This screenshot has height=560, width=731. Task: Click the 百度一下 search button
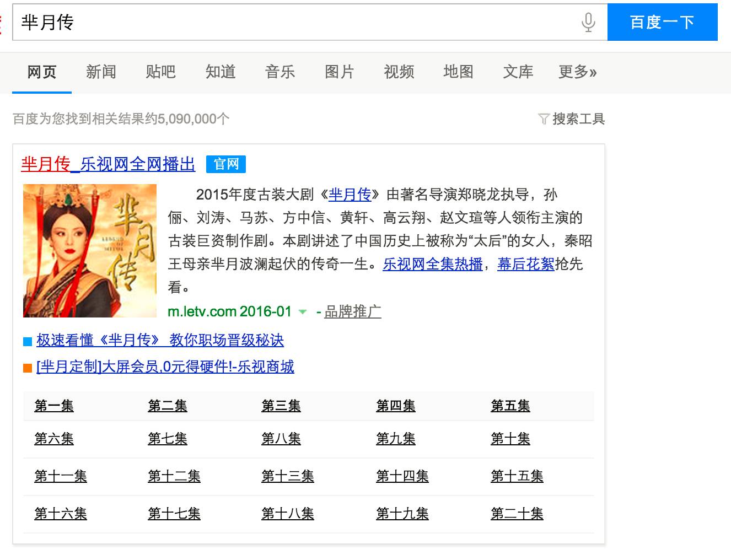pos(662,22)
